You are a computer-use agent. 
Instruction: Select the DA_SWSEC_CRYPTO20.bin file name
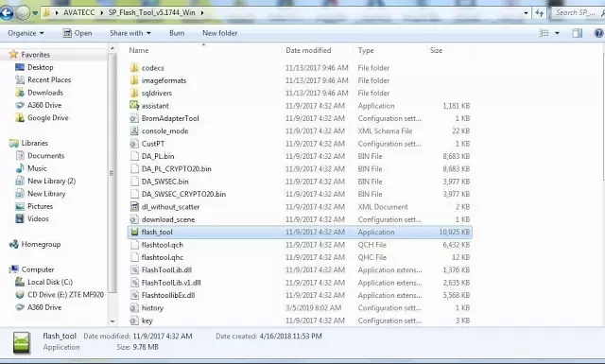183,194
